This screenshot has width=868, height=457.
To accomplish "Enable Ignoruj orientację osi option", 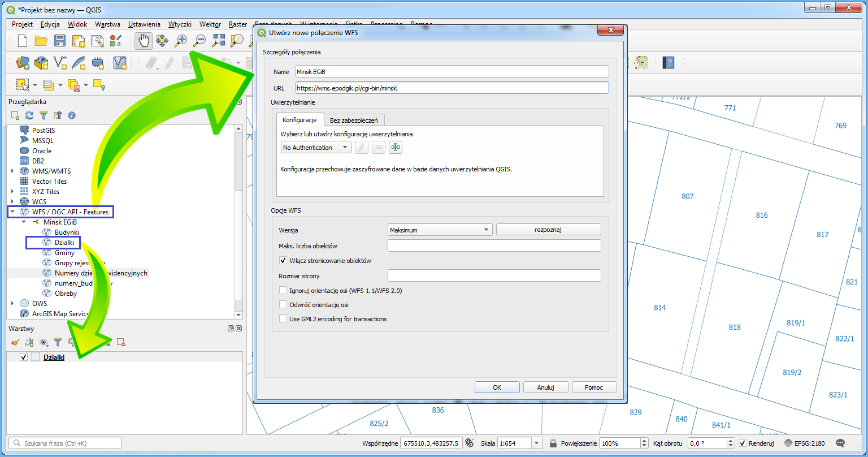I will 284,290.
